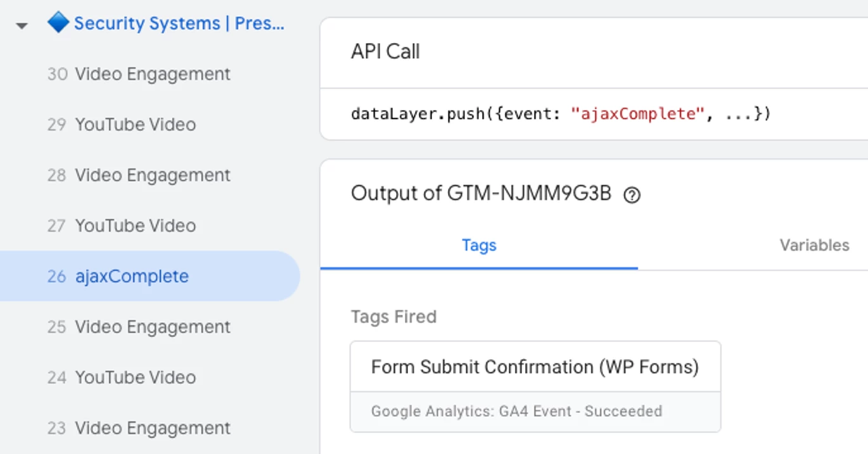Image resolution: width=868 pixels, height=454 pixels.
Task: Click the API Call panel header
Action: 385,52
